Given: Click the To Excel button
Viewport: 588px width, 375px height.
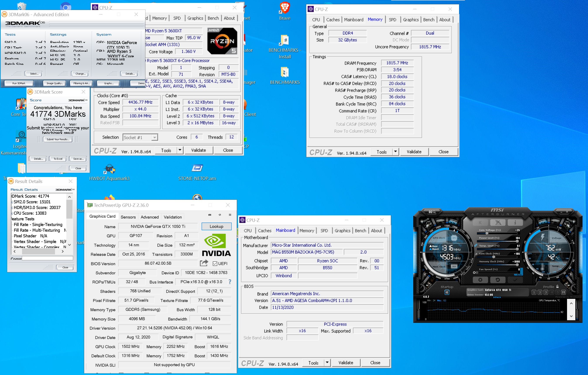Looking at the screenshot, I should tap(58, 159).
